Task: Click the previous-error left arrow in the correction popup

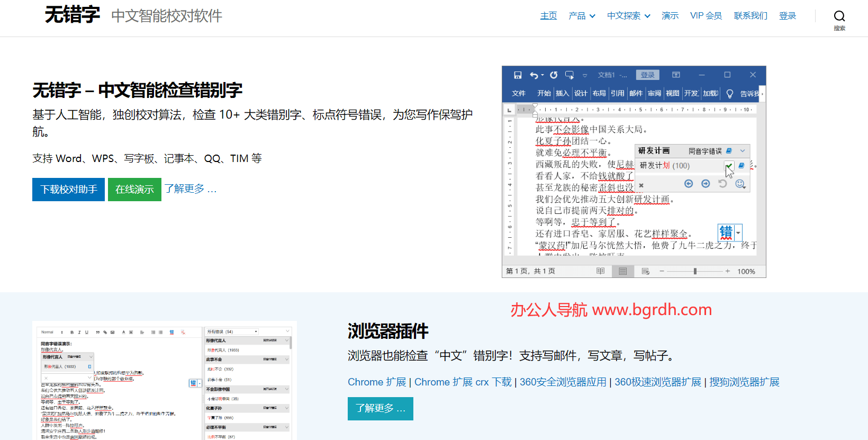Action: pyautogui.click(x=689, y=184)
